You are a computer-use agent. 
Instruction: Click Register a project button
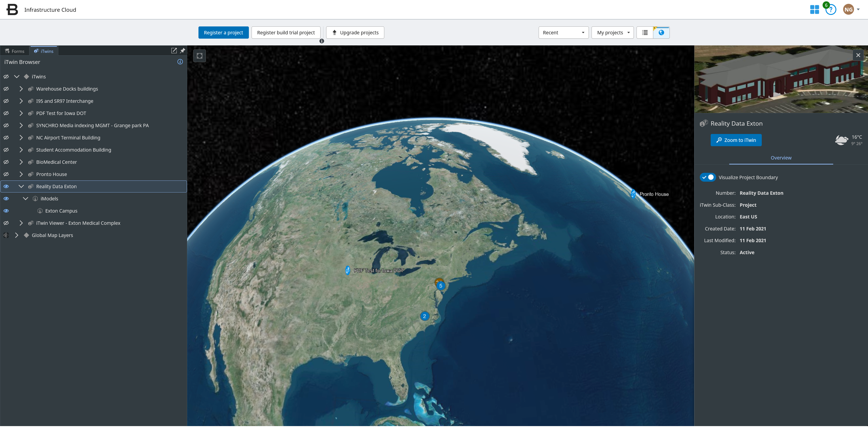pos(223,33)
